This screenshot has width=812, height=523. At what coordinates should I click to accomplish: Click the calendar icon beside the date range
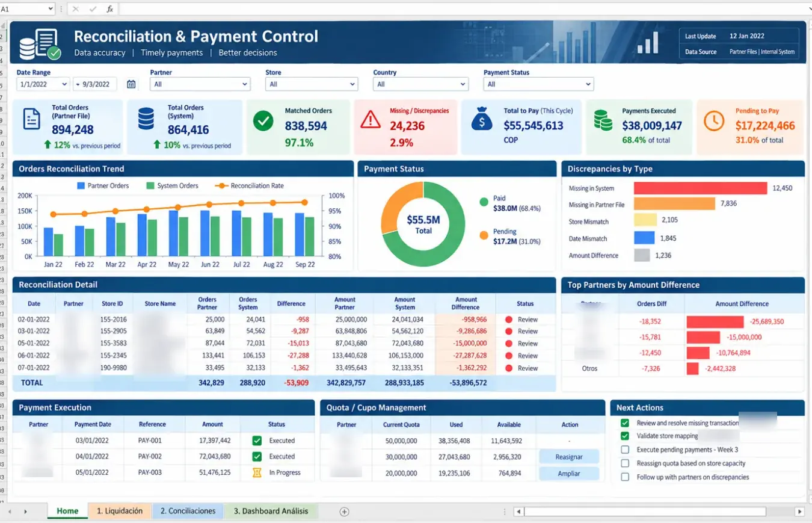(x=131, y=84)
